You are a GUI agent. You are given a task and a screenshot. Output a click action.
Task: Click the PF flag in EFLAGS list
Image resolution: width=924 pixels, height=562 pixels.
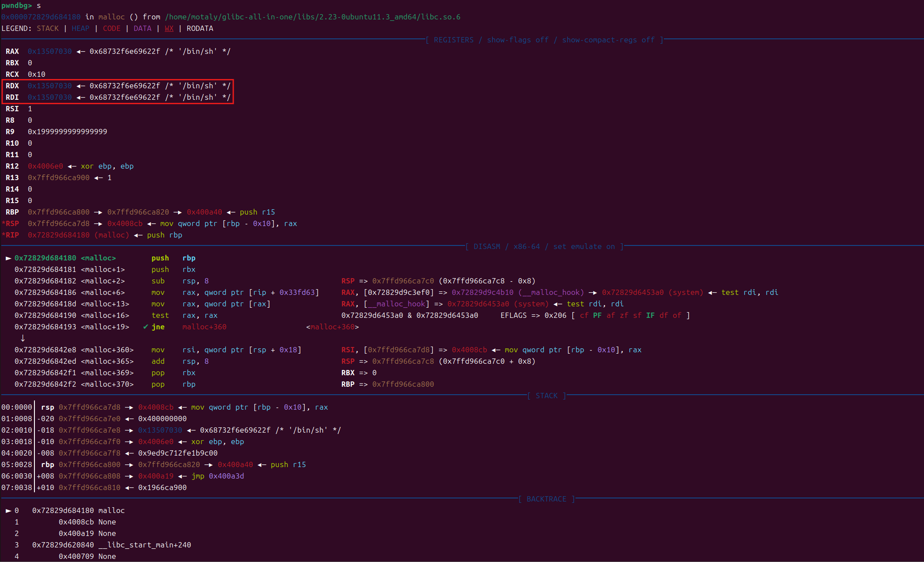(x=597, y=316)
